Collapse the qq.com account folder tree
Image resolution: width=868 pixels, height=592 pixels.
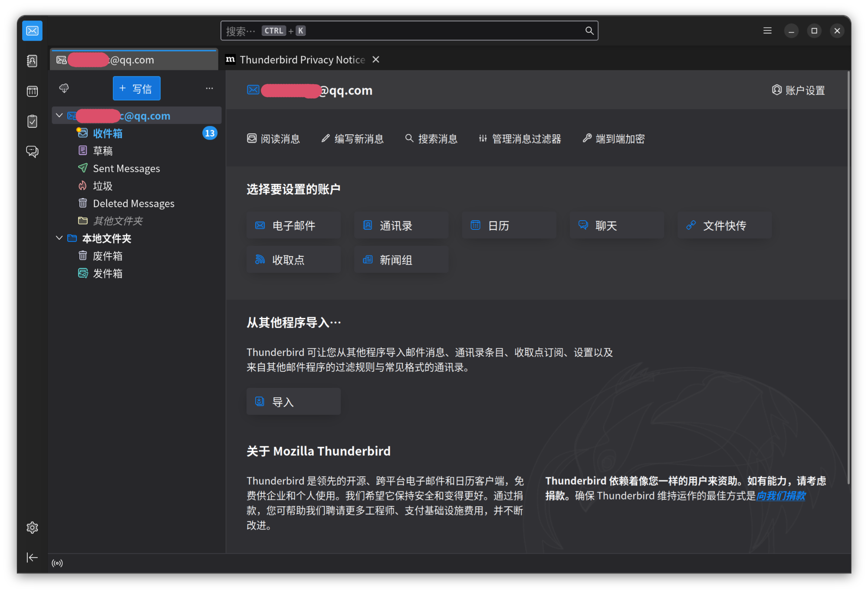[59, 115]
